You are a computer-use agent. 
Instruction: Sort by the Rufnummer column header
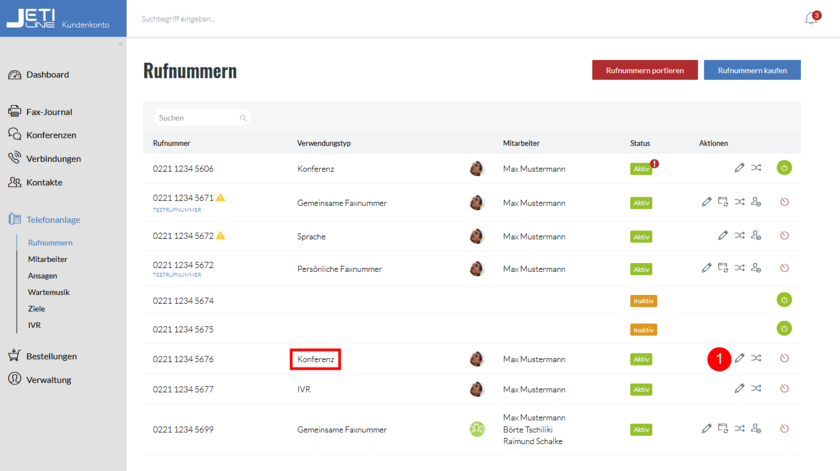171,143
